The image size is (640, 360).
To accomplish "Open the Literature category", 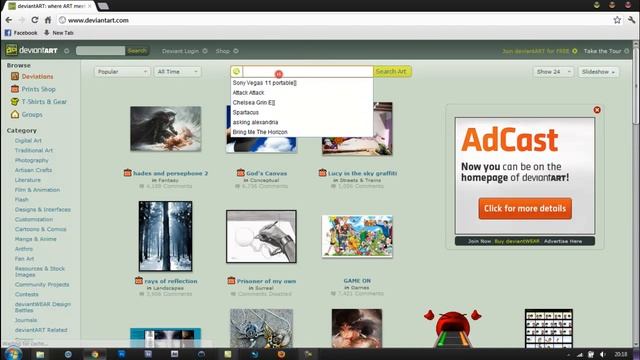I will [28, 180].
